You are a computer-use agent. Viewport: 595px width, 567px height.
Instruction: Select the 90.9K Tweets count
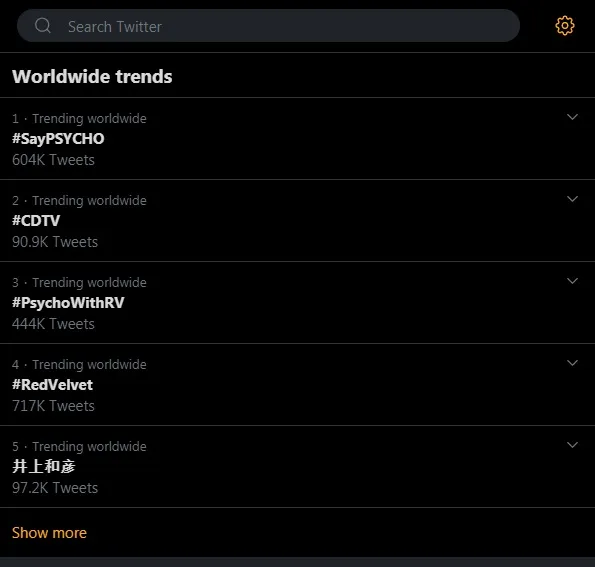(x=55, y=242)
